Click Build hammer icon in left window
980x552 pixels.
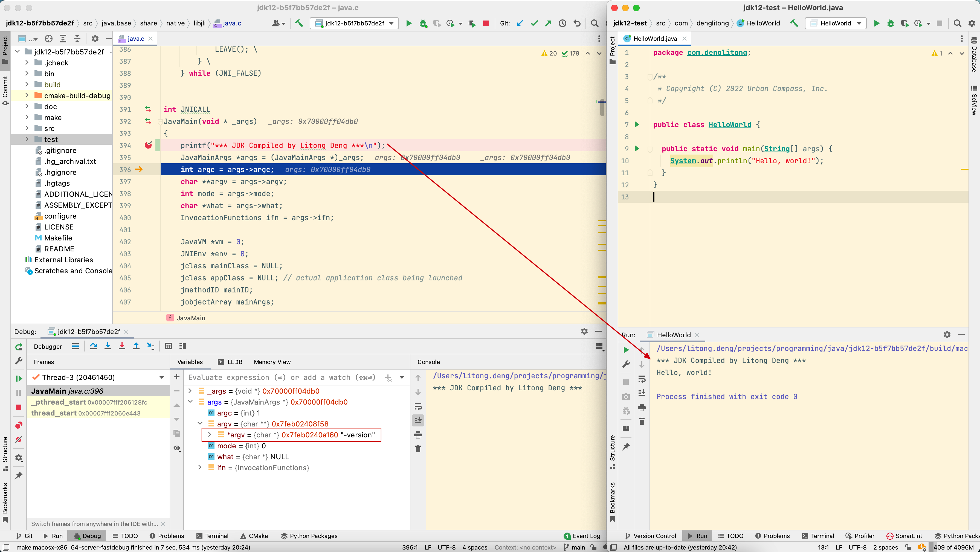(299, 23)
